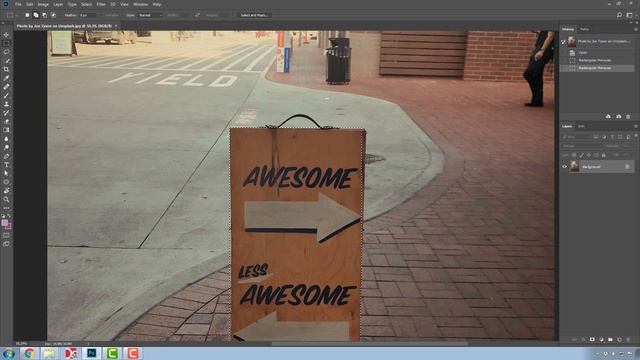Change screen mode from toolbar bottom
The image size is (640, 360).
pos(6,244)
